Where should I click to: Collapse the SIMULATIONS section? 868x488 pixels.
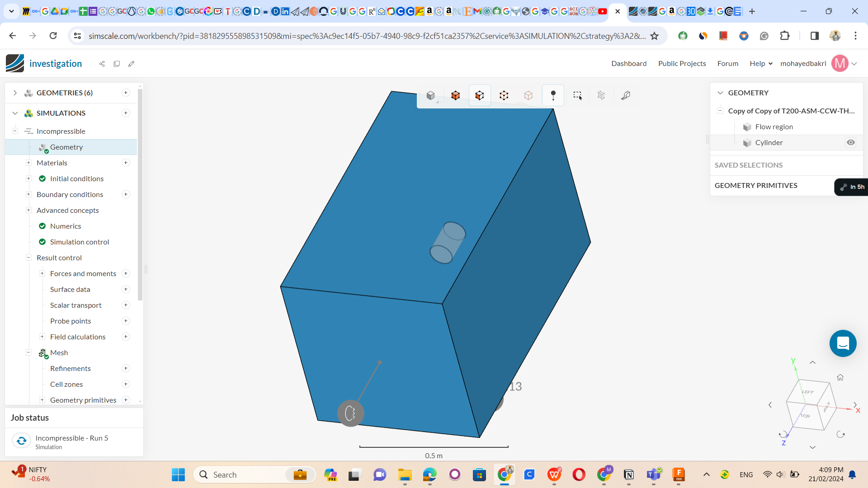pos(15,113)
